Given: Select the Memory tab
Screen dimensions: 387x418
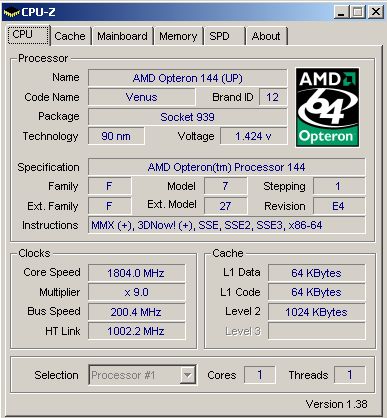Looking at the screenshot, I should coord(178,36).
